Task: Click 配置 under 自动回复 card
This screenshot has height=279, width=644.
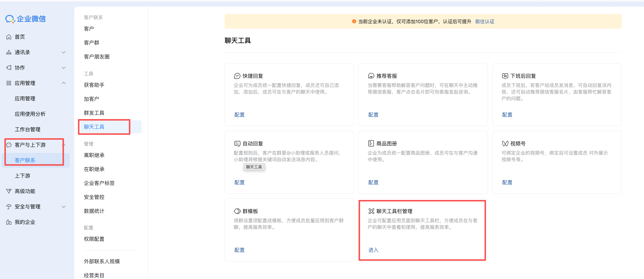Action: (x=239, y=182)
